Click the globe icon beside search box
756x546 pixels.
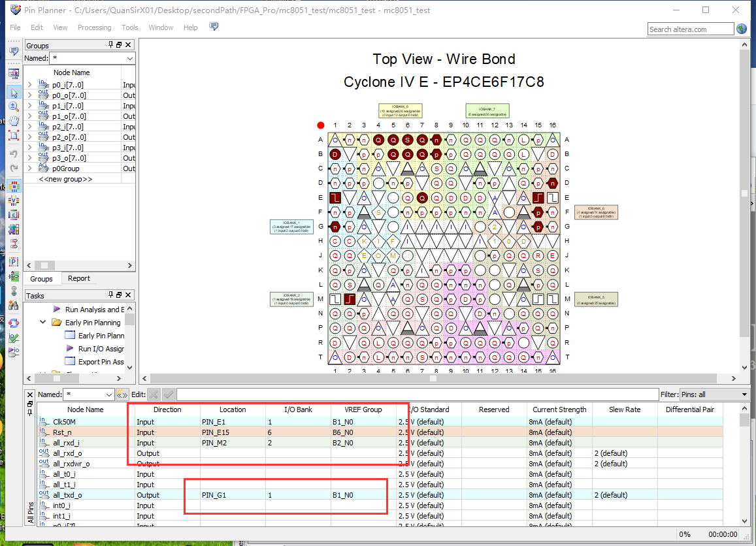pyautogui.click(x=742, y=29)
